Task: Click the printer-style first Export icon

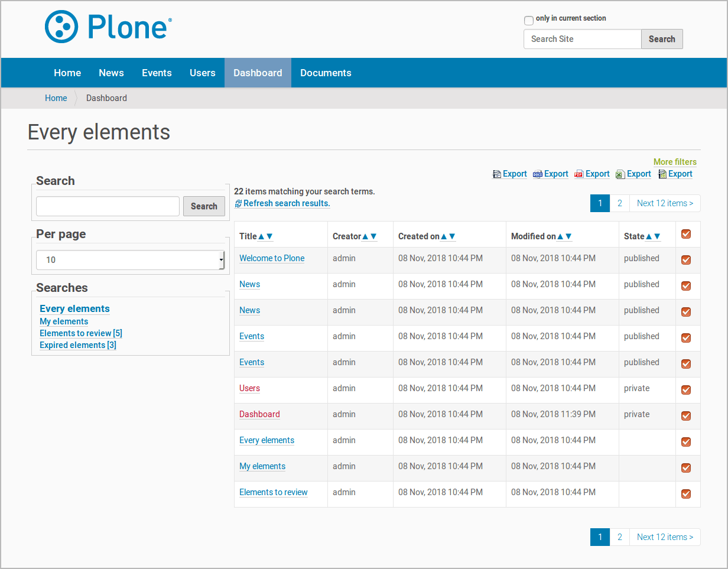Action: pos(497,174)
